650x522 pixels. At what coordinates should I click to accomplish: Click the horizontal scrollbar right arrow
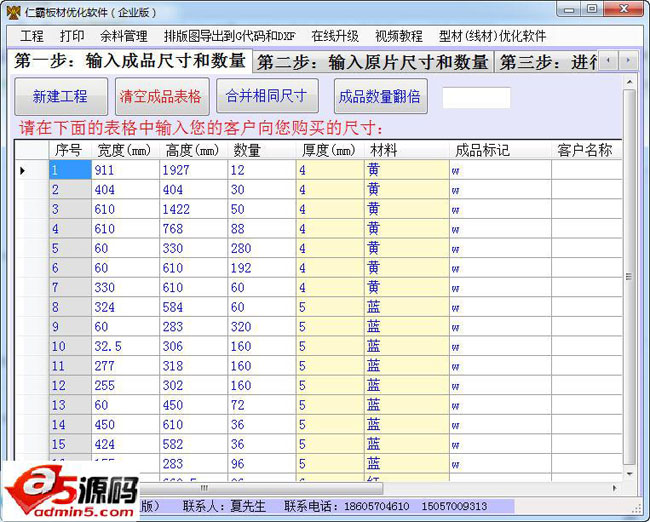[x=615, y=488]
